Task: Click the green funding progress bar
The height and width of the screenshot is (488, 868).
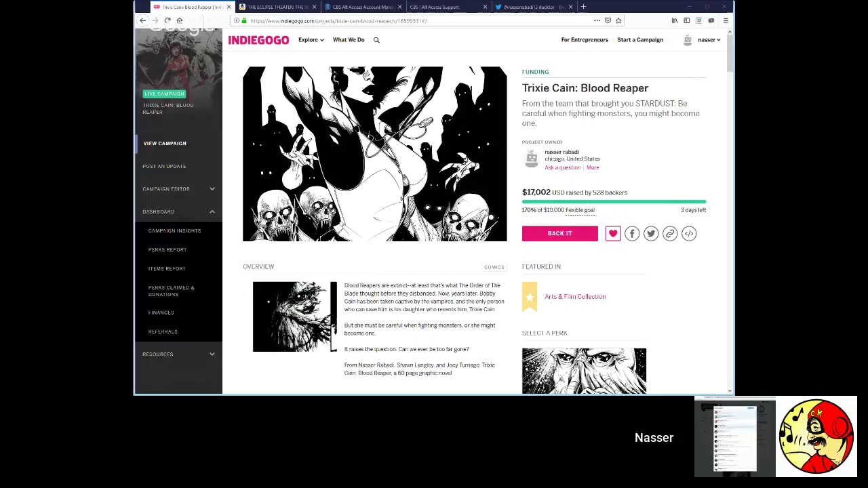Action: (614, 202)
